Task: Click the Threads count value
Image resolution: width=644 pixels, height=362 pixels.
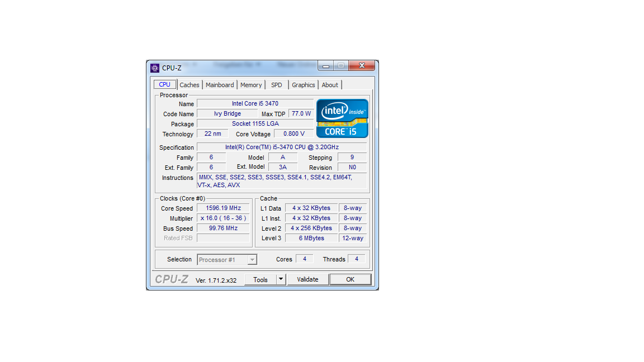Action: [357, 259]
